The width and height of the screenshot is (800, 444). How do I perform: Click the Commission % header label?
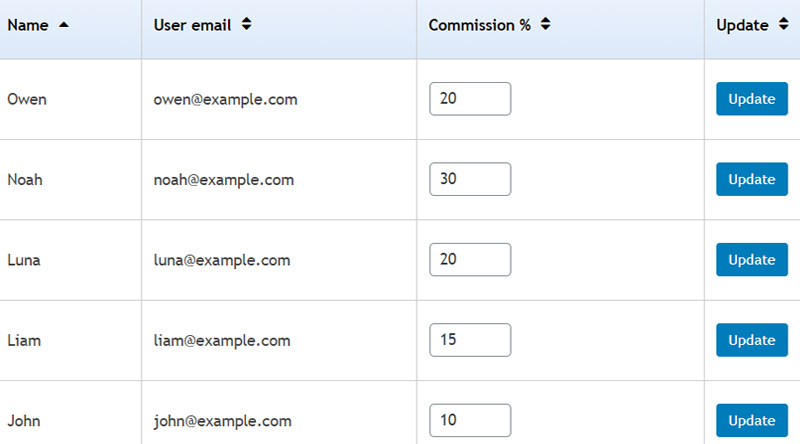[480, 25]
